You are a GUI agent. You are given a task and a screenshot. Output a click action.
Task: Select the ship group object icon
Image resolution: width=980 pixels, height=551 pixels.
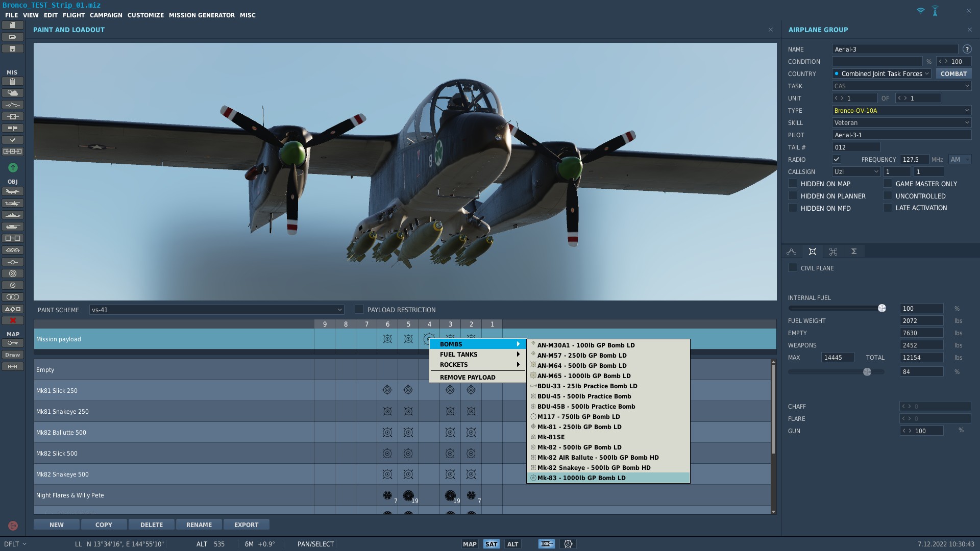pyautogui.click(x=13, y=215)
